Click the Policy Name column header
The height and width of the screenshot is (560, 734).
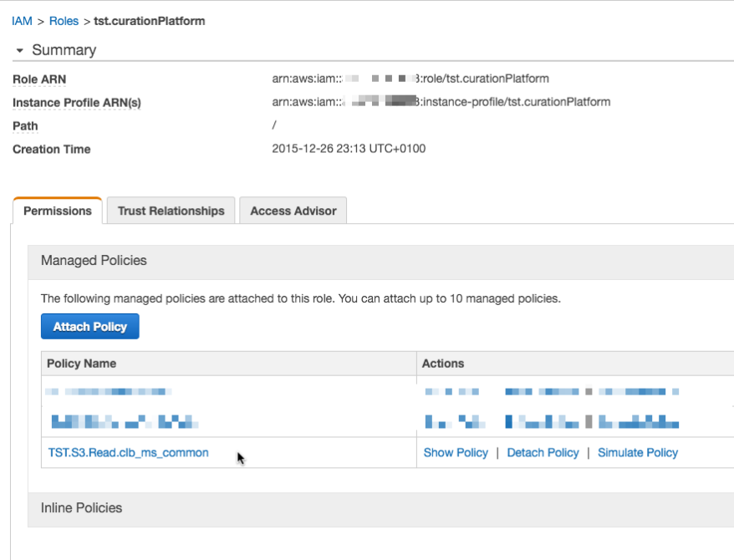pos(81,364)
